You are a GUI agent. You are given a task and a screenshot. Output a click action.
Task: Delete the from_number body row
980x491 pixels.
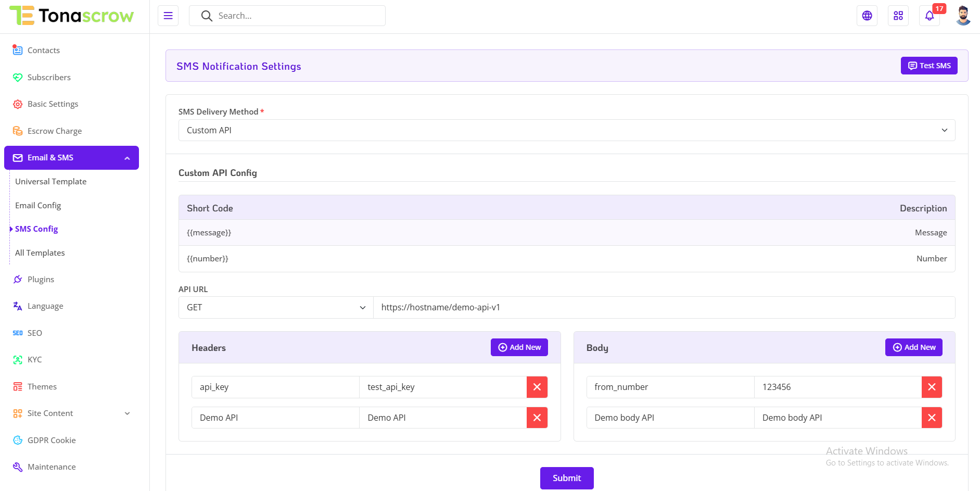(x=932, y=387)
